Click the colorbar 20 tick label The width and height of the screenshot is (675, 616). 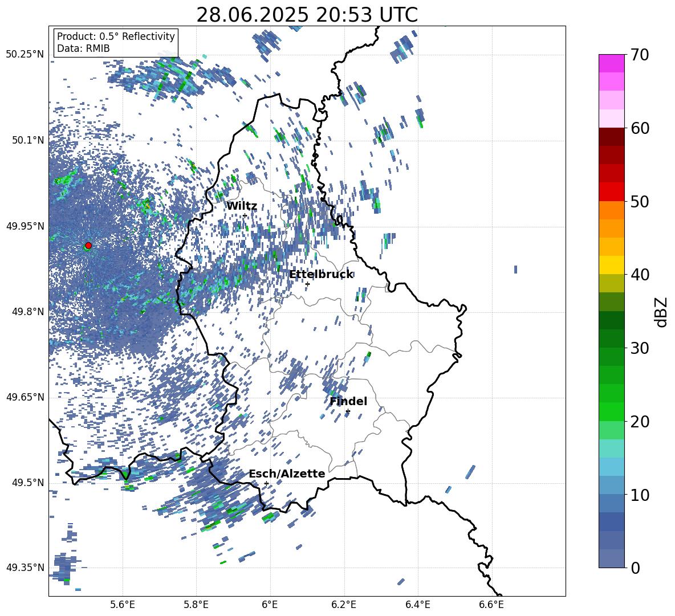click(x=640, y=421)
